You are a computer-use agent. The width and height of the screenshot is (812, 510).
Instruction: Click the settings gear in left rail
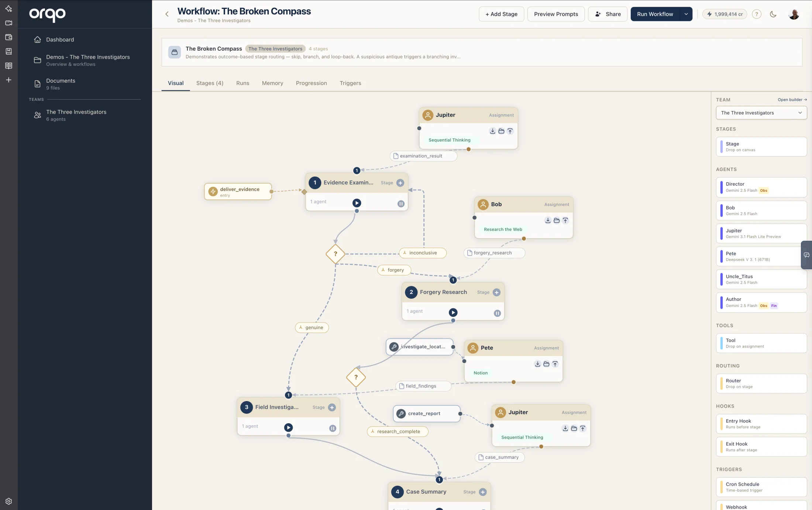(x=9, y=501)
